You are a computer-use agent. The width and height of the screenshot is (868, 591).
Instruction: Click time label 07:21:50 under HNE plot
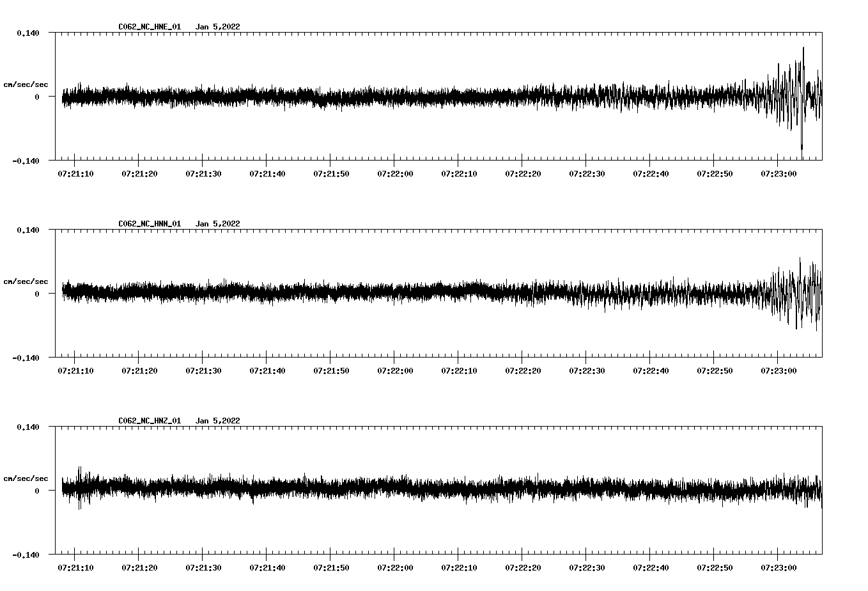tap(331, 173)
